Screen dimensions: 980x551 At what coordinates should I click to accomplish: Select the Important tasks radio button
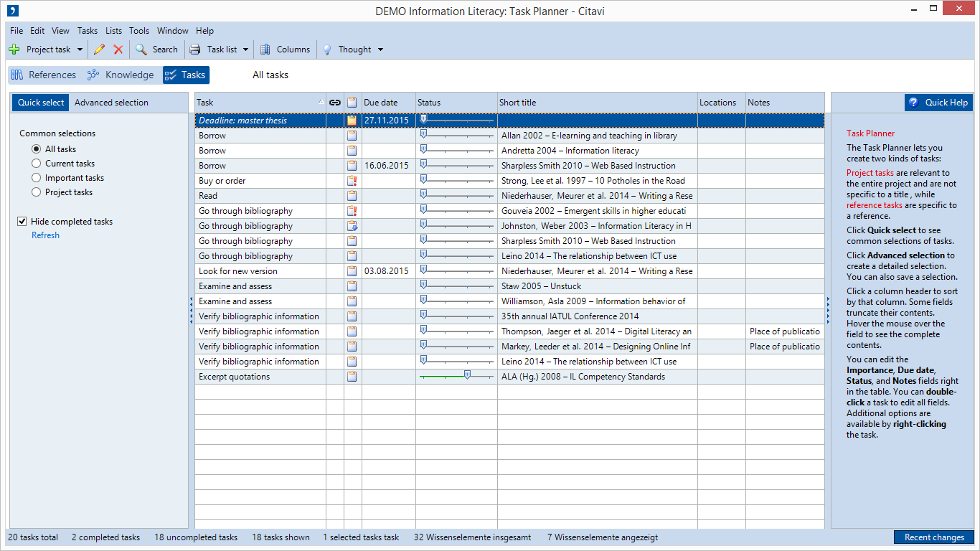click(37, 178)
